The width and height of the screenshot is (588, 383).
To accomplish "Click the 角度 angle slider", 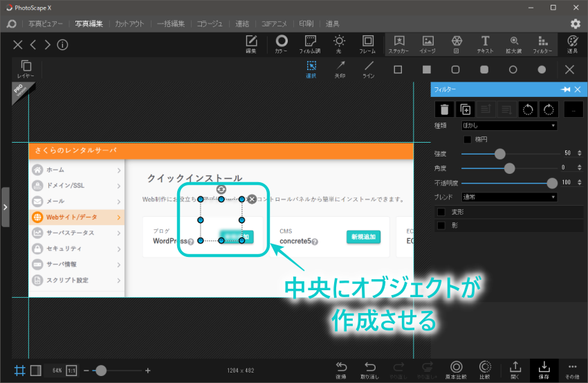I will coord(509,168).
